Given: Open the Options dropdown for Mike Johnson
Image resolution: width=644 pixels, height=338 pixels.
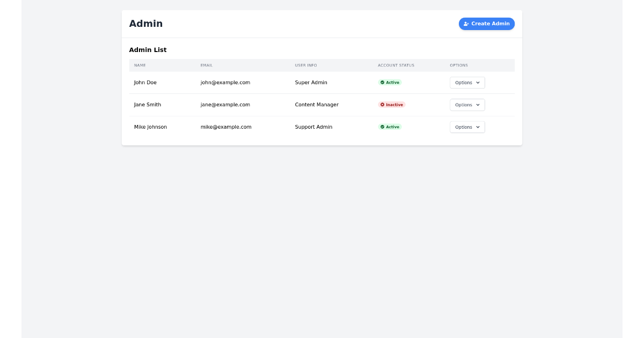Looking at the screenshot, I should click(x=467, y=127).
